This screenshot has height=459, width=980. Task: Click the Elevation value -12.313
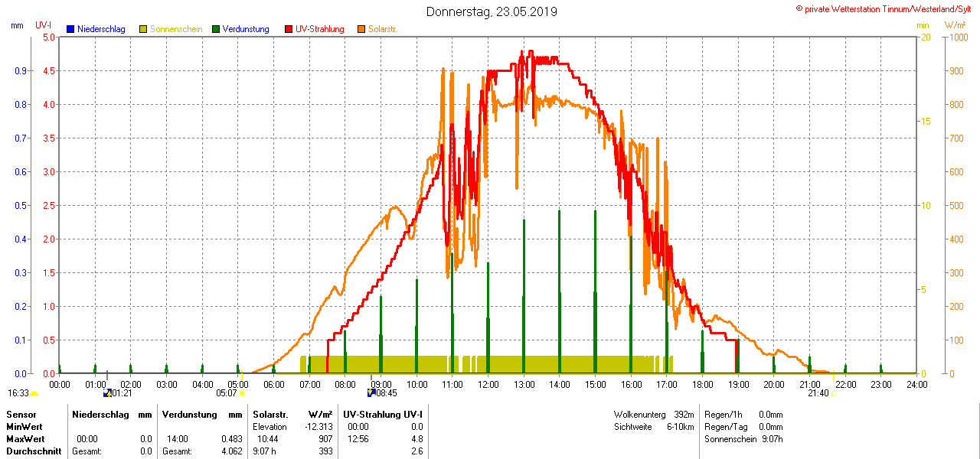[317, 427]
